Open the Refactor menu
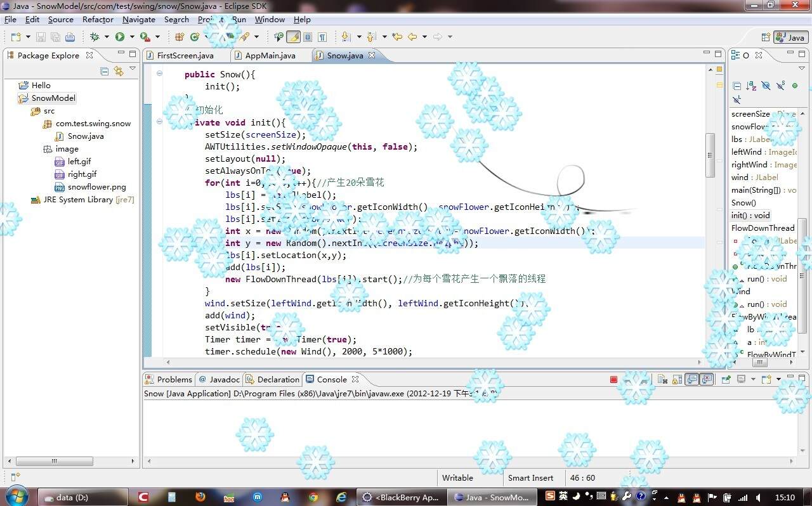Viewport: 812px width, 506px height. pos(98,20)
